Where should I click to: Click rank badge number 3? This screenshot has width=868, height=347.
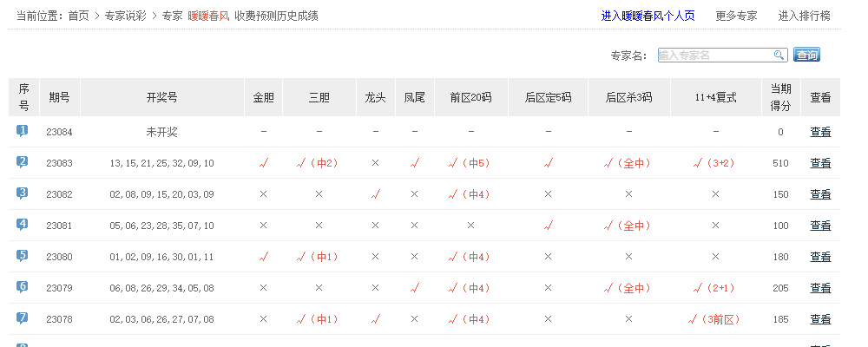click(23, 193)
